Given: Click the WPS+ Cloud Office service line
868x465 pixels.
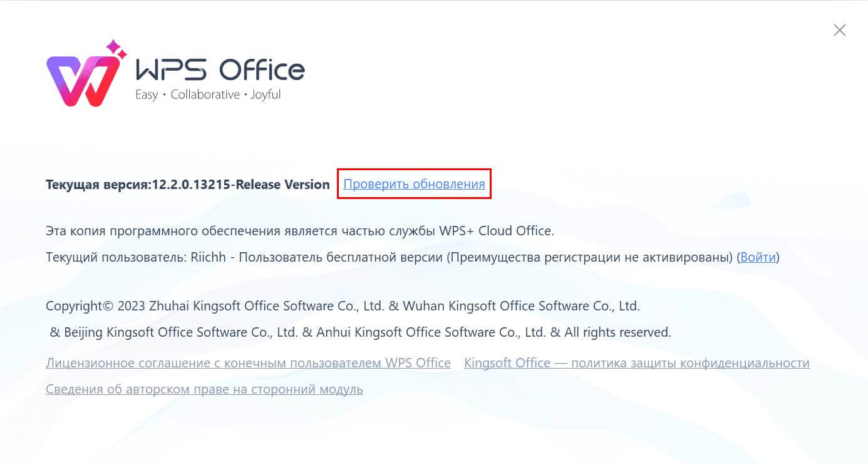Looking at the screenshot, I should (300, 230).
